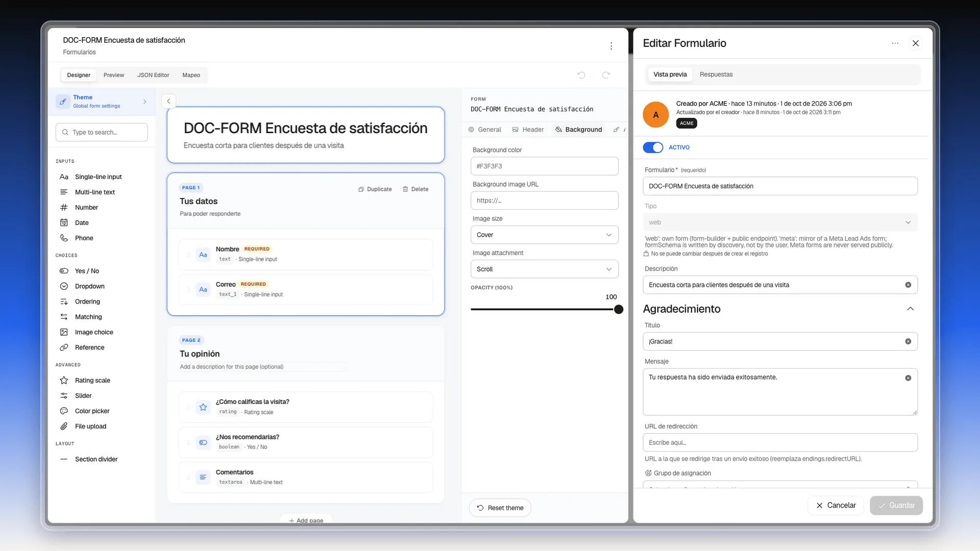Viewport: 980px width, 551px height.
Task: Focus the Type to search box
Action: pos(102,132)
